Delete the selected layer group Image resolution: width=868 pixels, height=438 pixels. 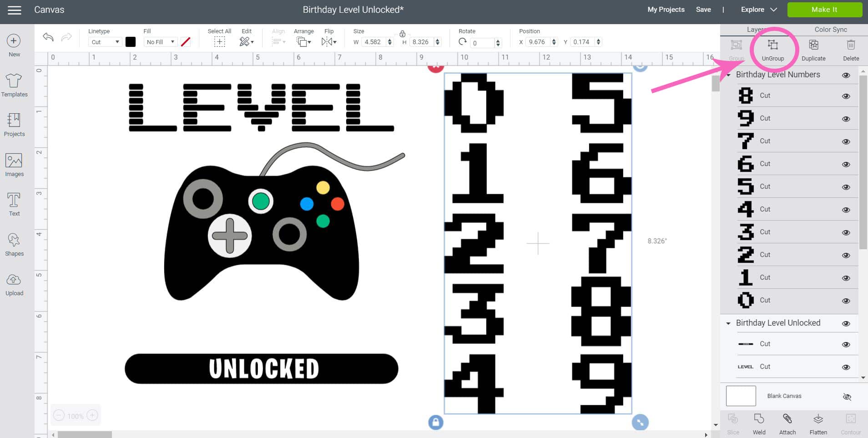pyautogui.click(x=851, y=50)
